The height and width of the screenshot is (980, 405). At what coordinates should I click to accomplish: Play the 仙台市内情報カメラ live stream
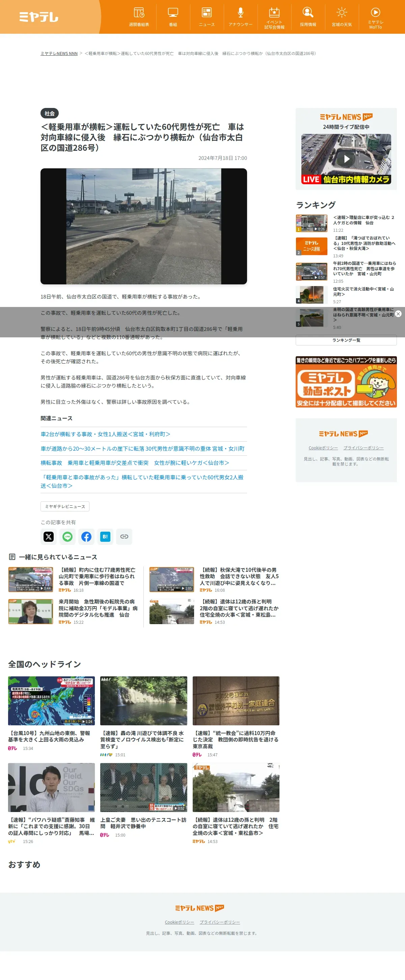(x=346, y=159)
